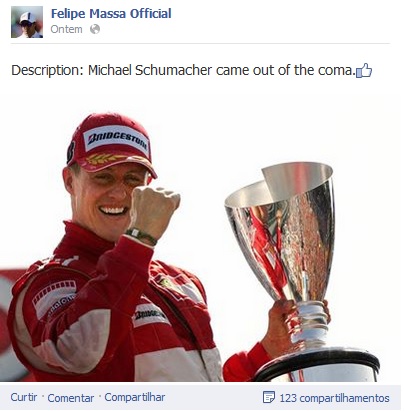This screenshot has width=404, height=411.
Task: Click the globe public audience icon
Action: [95, 29]
